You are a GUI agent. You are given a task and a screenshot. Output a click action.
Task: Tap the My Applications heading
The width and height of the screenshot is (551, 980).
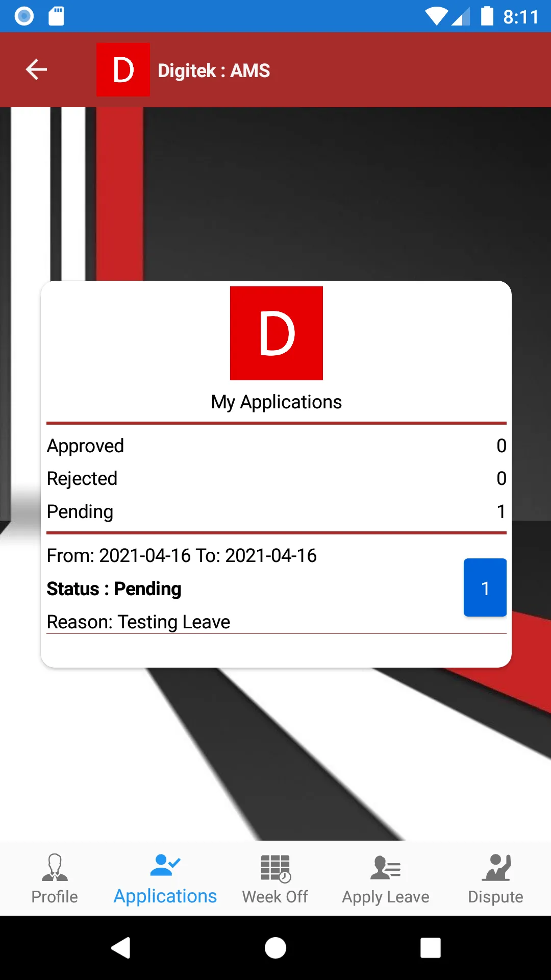pyautogui.click(x=277, y=402)
